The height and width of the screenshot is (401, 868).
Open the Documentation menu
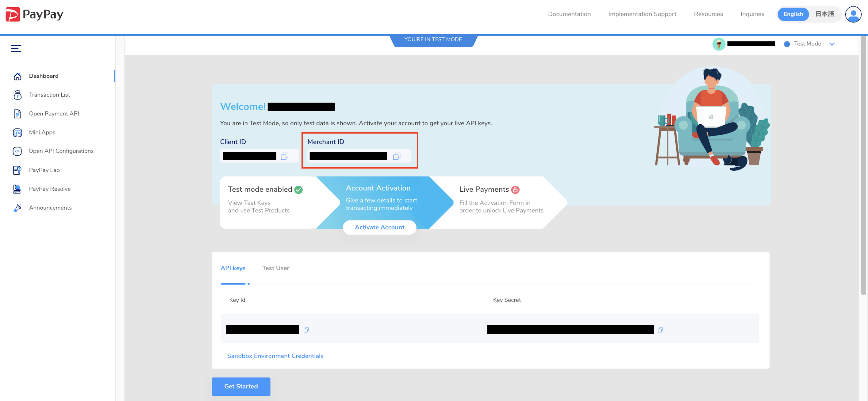pyautogui.click(x=569, y=14)
